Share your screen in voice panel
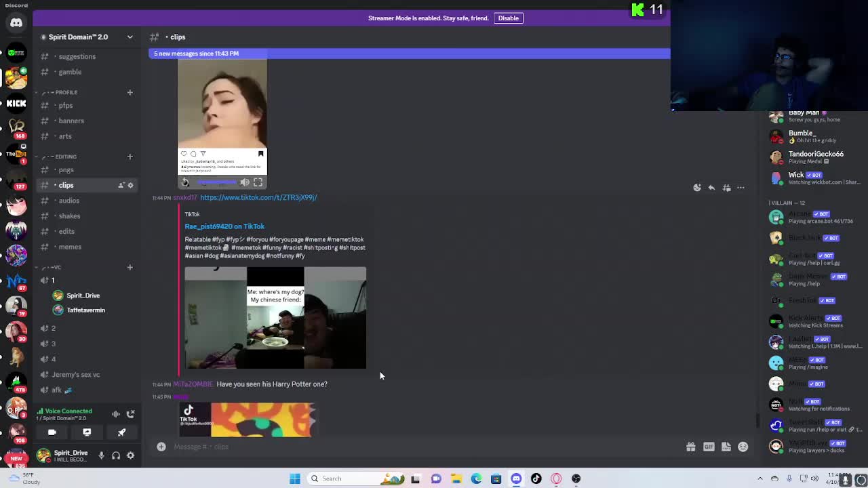The width and height of the screenshot is (868, 488). point(87,432)
